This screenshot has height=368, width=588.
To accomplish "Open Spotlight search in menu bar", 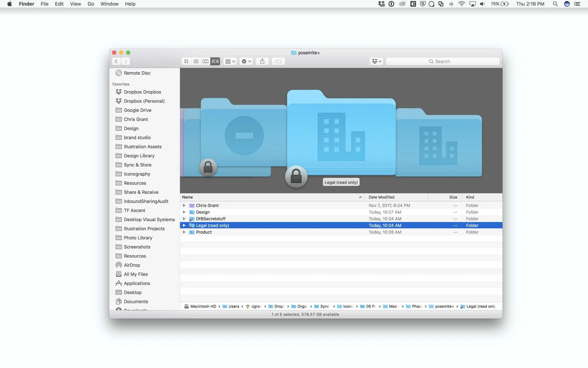I will 555,4.
